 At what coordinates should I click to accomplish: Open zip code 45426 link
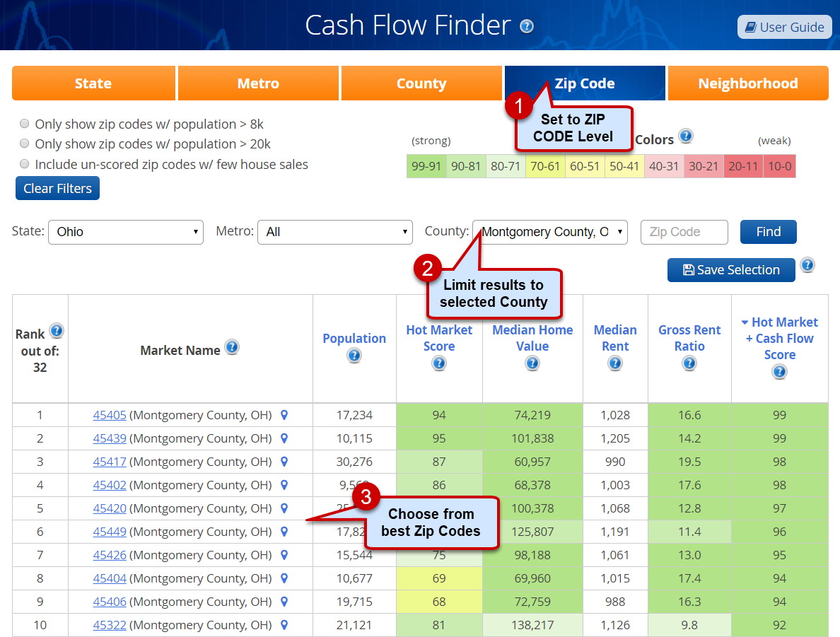(x=110, y=555)
